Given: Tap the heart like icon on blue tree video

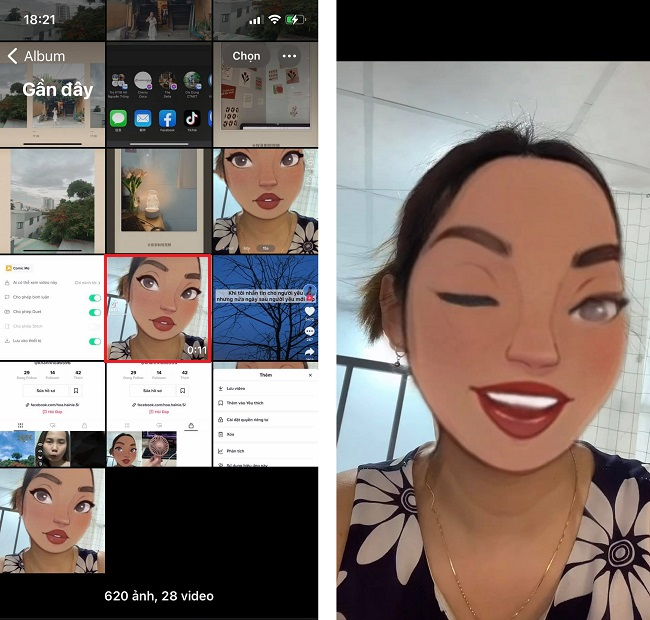Looking at the screenshot, I should [309, 312].
